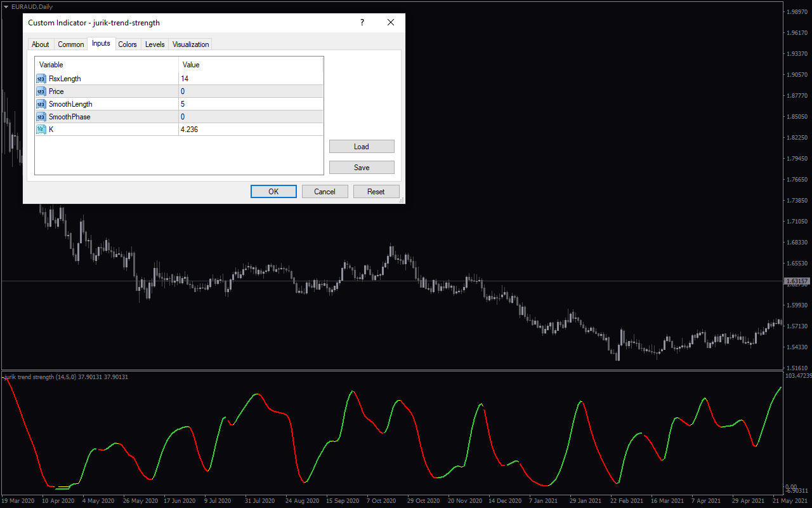This screenshot has height=508, width=812.
Task: Click the 21 May 2021 date label
Action: coord(791,500)
